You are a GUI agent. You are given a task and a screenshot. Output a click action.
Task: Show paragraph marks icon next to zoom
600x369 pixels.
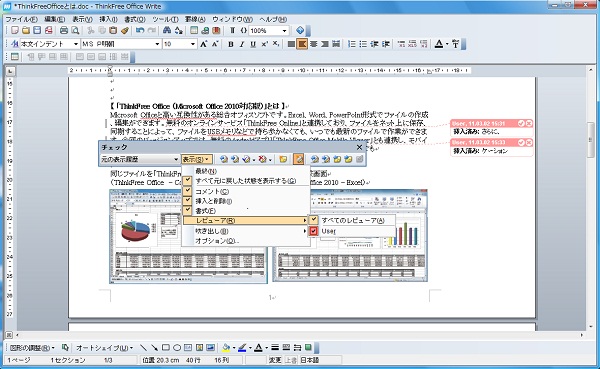point(232,30)
